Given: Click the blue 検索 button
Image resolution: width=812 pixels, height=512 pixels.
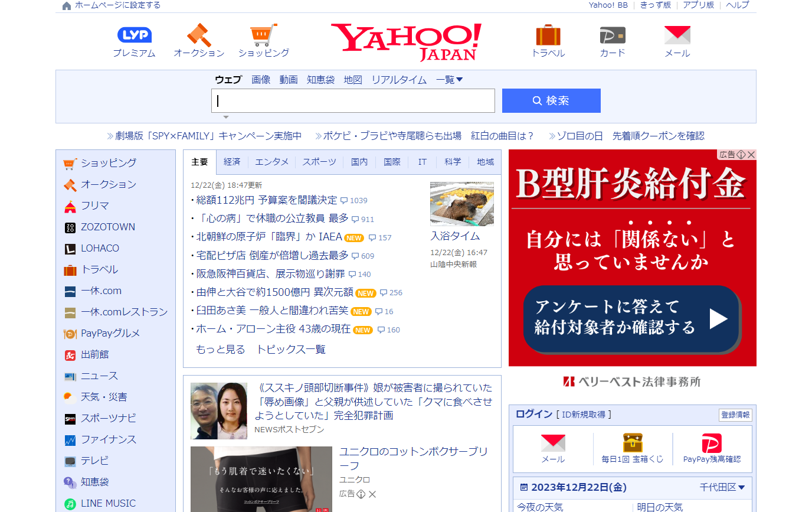Looking at the screenshot, I should pos(551,100).
